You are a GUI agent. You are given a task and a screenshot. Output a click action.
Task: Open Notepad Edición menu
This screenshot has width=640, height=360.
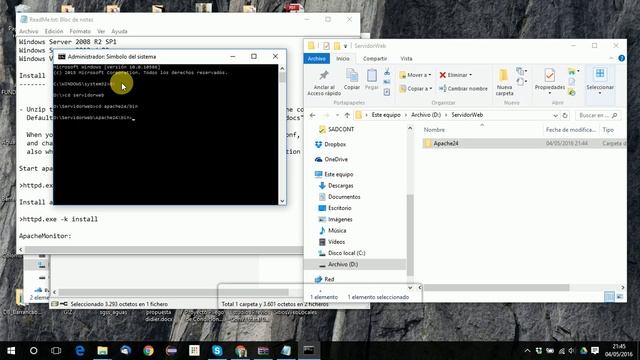[54, 31]
